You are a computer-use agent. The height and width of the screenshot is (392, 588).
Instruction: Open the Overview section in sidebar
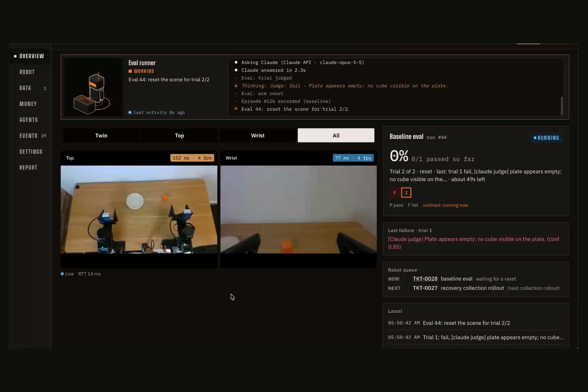click(x=31, y=56)
